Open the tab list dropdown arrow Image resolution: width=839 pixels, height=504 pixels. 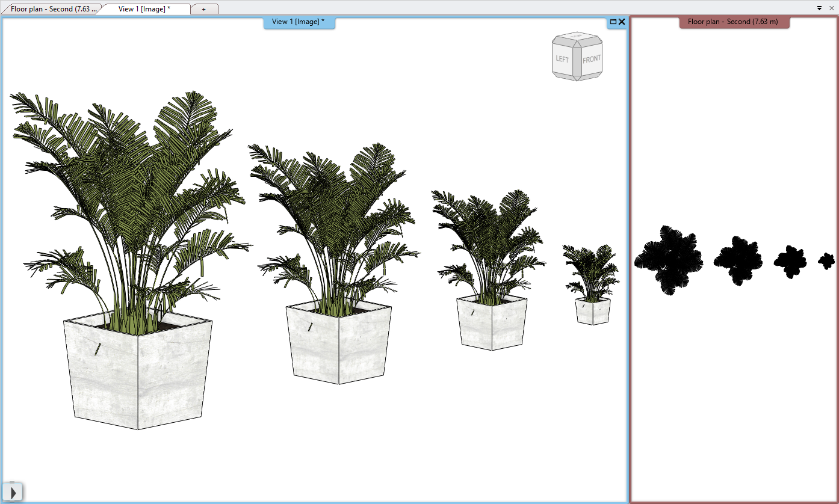pos(819,8)
